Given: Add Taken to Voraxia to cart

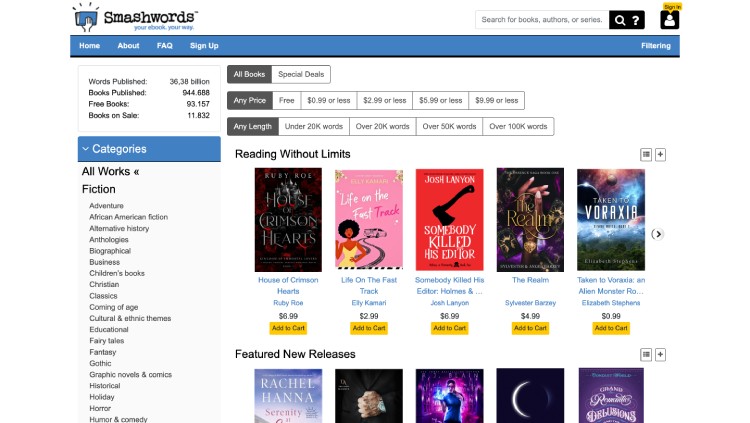Looking at the screenshot, I should coord(611,328).
